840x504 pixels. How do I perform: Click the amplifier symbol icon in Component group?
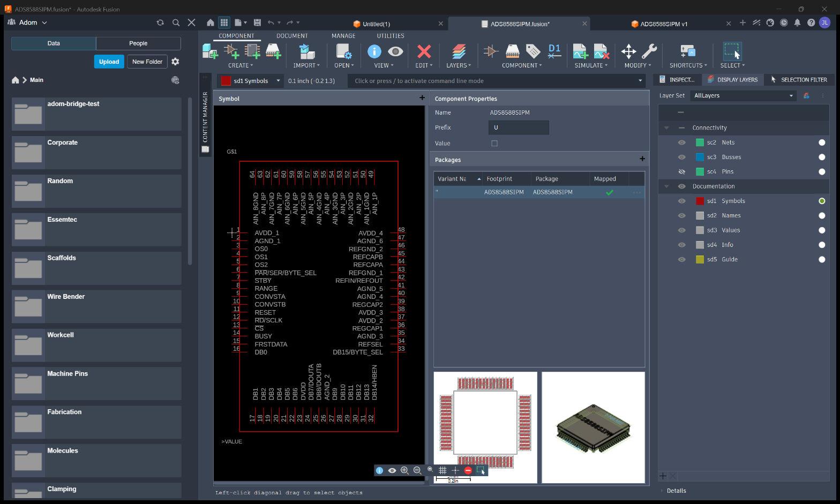(x=491, y=51)
